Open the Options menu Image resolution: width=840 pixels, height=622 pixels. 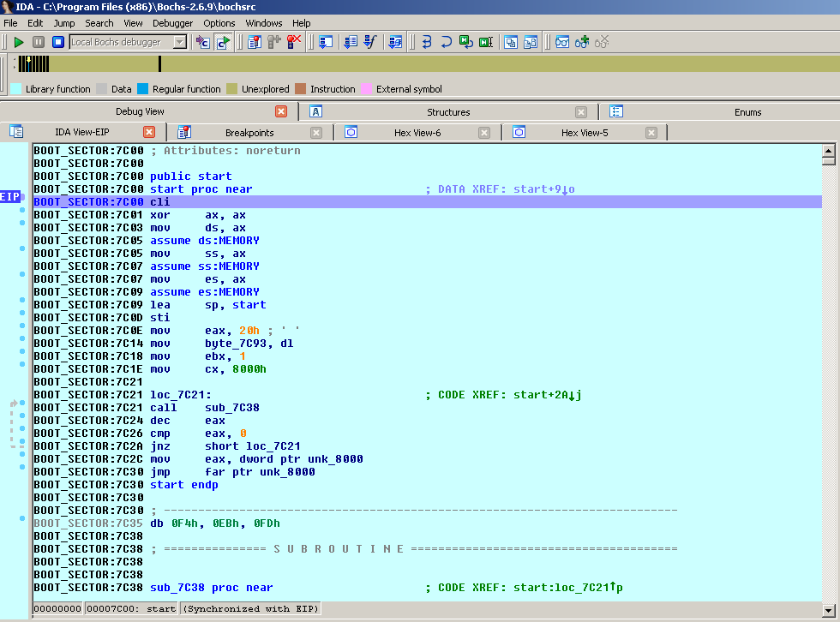(219, 23)
